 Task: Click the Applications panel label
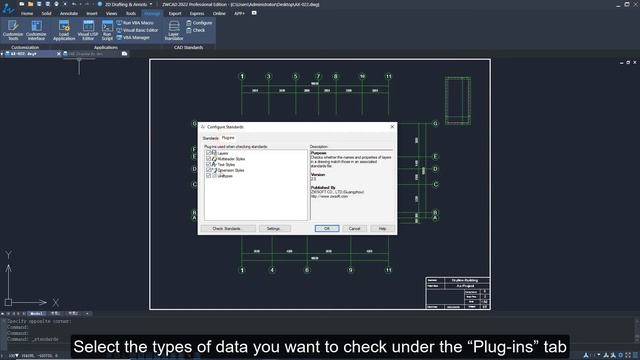[x=106, y=47]
